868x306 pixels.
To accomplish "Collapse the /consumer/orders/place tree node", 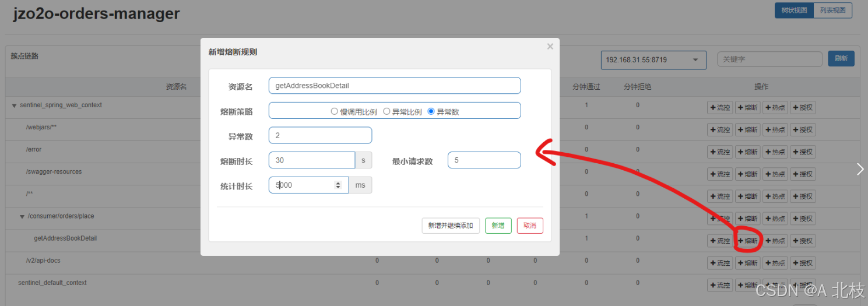I will point(23,217).
